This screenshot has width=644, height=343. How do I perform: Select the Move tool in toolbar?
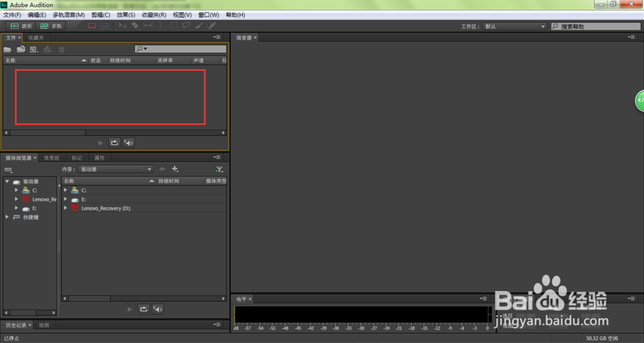click(x=123, y=26)
